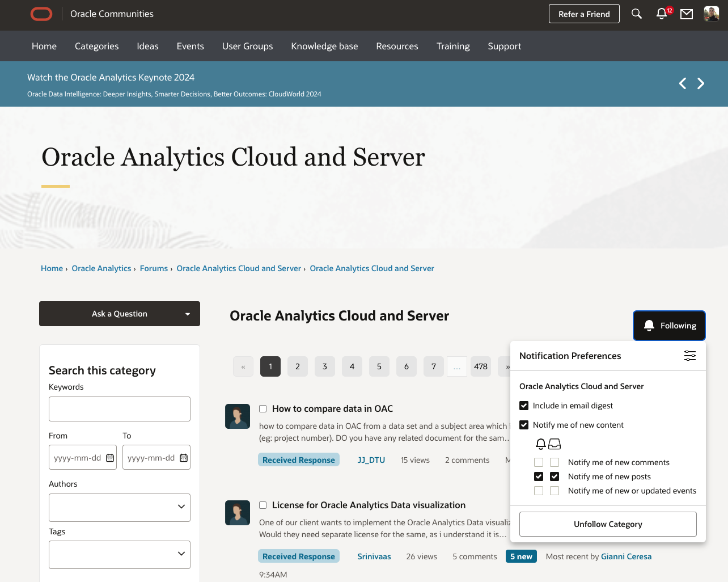The image size is (728, 582).
Task: Open Support navigation item
Action: coord(504,46)
